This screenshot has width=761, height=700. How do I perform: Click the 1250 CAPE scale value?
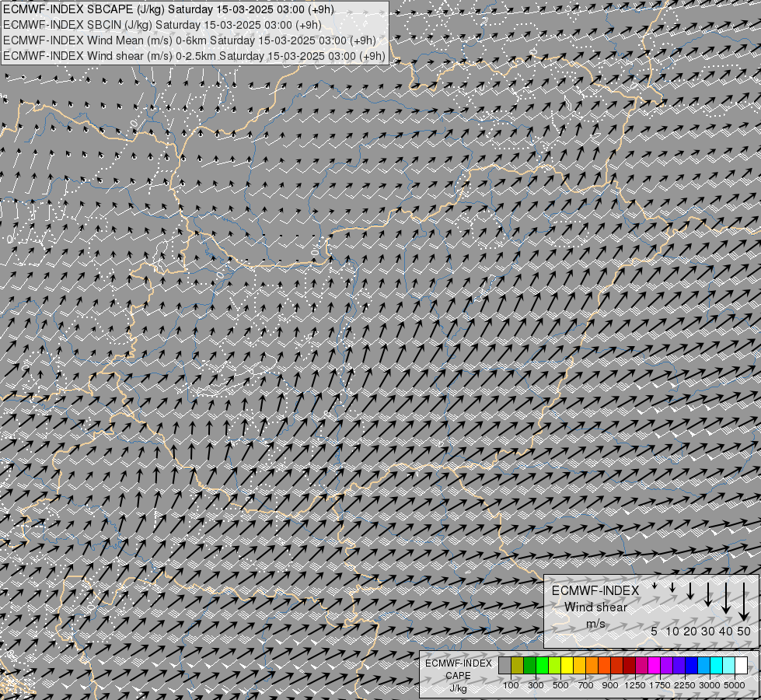click(635, 685)
